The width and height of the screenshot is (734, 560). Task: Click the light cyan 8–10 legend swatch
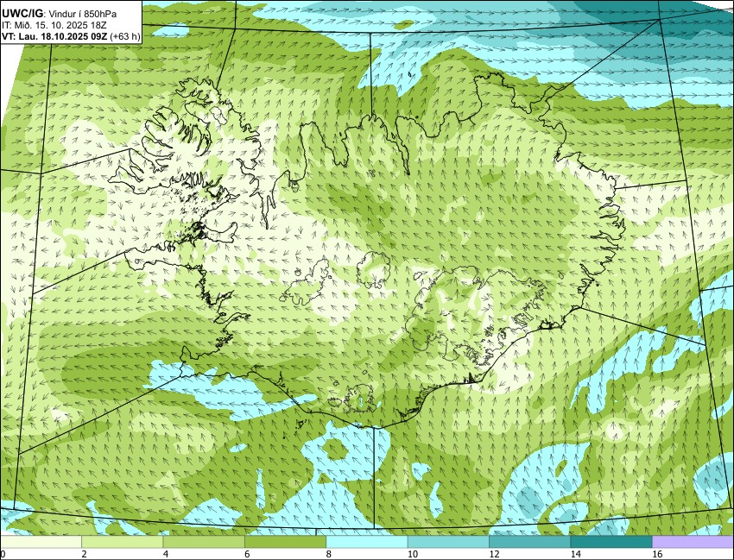pos(366,542)
